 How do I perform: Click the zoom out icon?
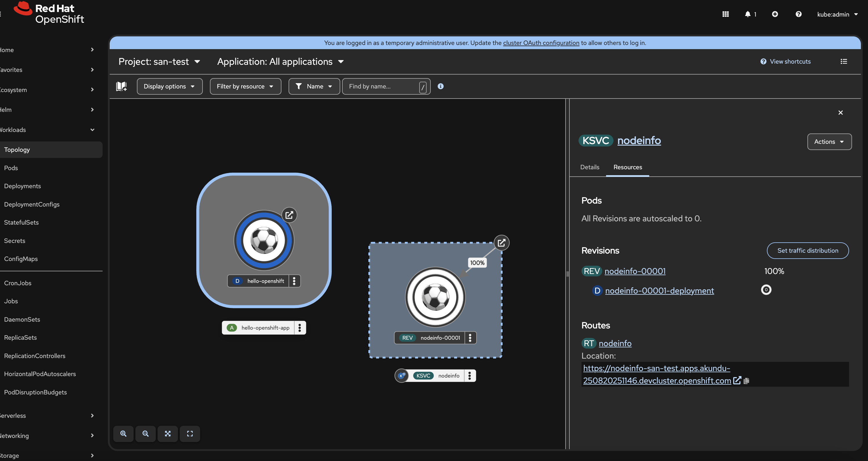[145, 433]
